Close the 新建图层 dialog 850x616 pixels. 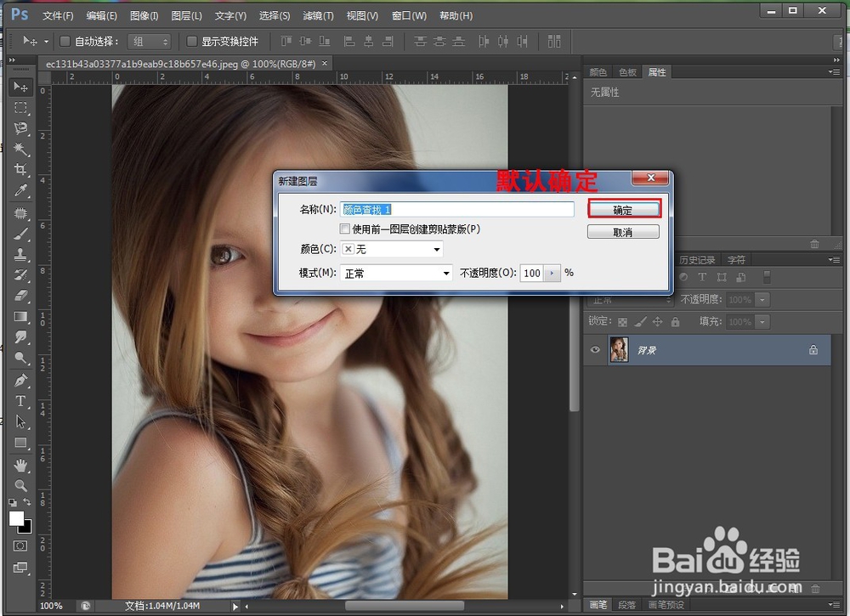click(651, 178)
